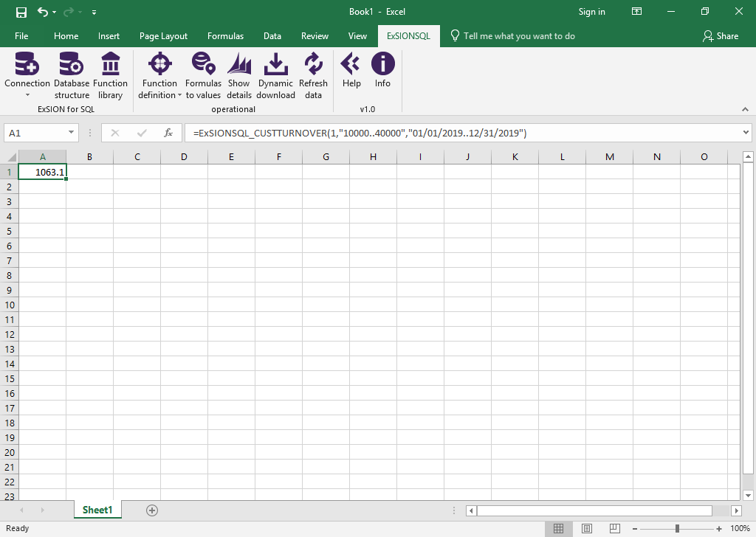This screenshot has width=756, height=537.
Task: Open the Page Layout tab
Action: 163,36
